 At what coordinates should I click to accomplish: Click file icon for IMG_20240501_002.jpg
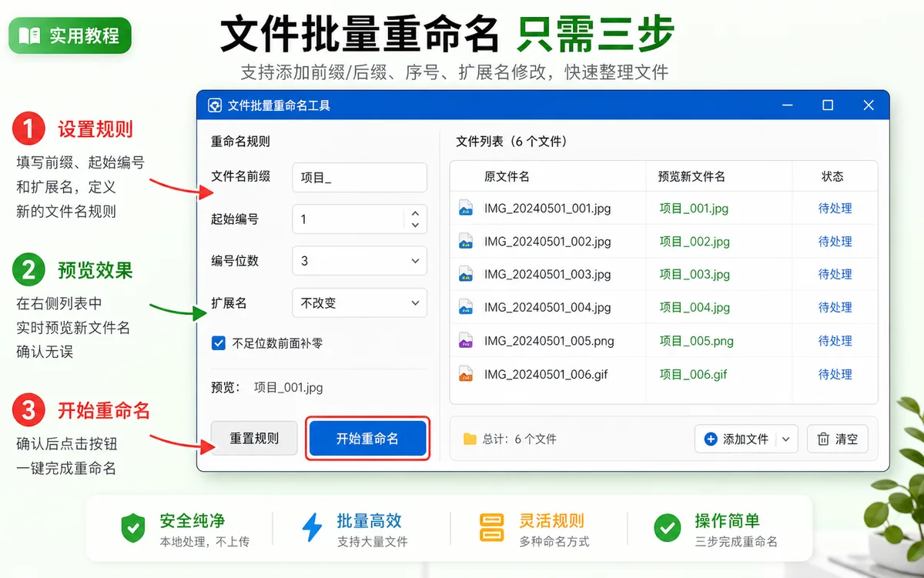(x=465, y=242)
